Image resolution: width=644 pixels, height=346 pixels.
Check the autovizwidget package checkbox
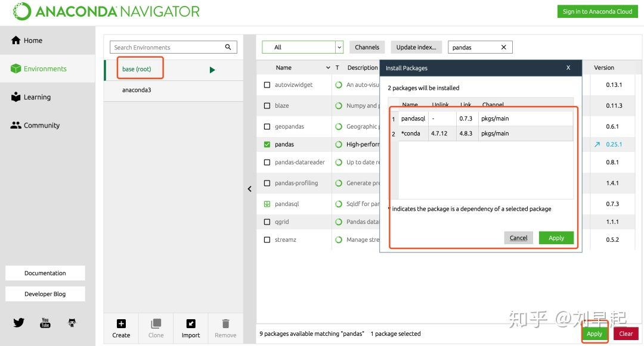coord(267,85)
